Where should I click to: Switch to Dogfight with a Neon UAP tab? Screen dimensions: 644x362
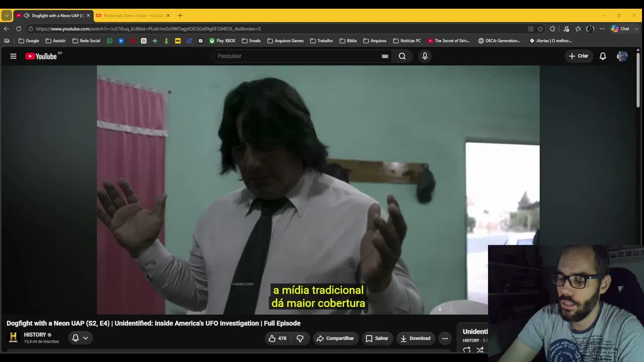(x=53, y=16)
